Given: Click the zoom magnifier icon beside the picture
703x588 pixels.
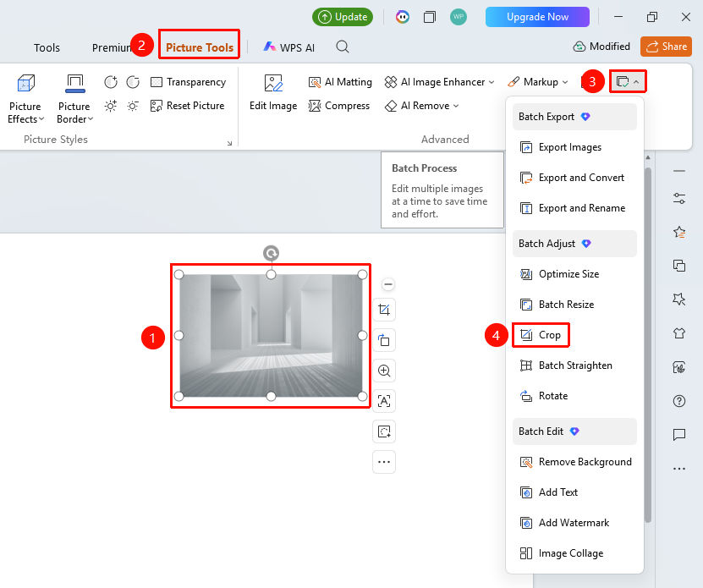Looking at the screenshot, I should pyautogui.click(x=384, y=371).
